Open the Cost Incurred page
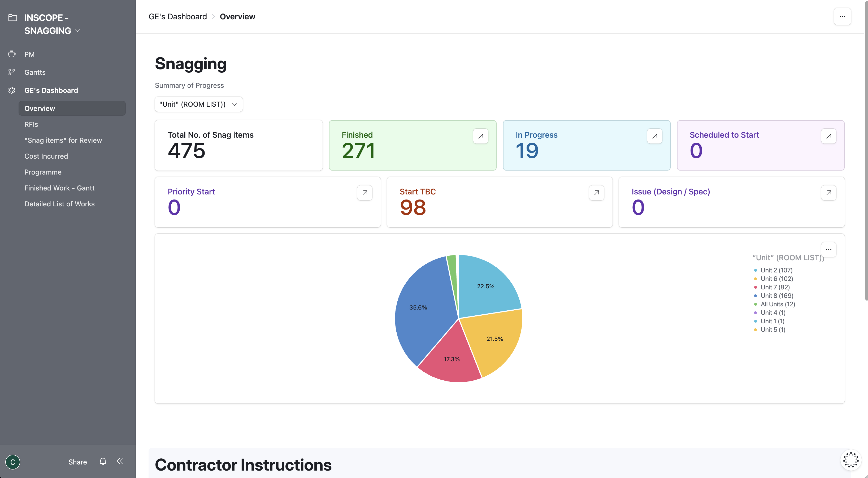868x478 pixels. 46,156
